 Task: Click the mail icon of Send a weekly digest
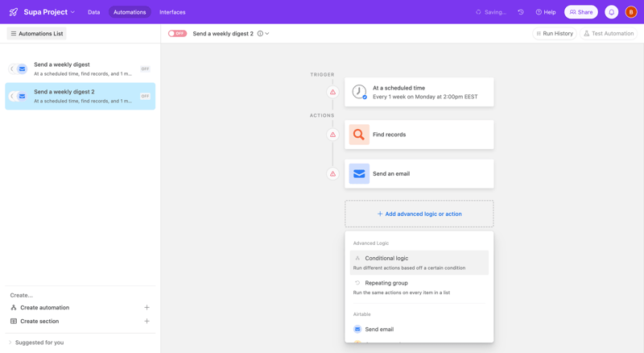(x=22, y=69)
